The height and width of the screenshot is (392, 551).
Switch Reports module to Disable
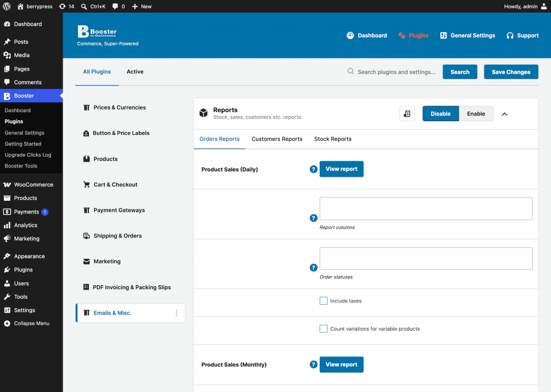click(441, 114)
